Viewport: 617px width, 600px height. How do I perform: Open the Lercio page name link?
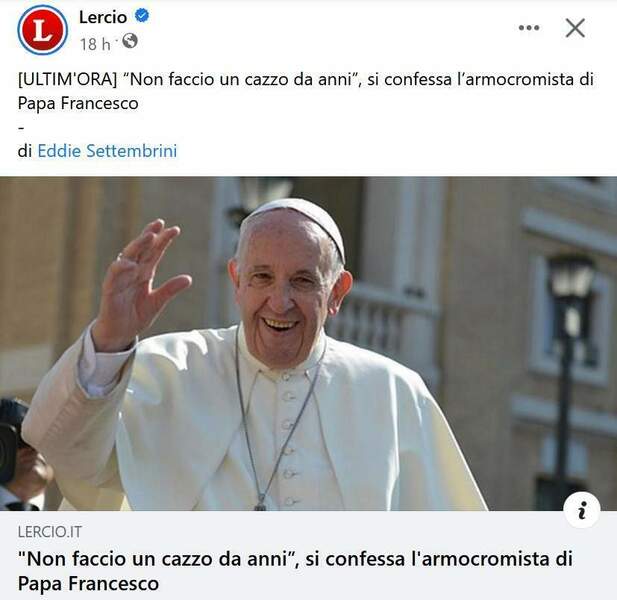click(103, 17)
